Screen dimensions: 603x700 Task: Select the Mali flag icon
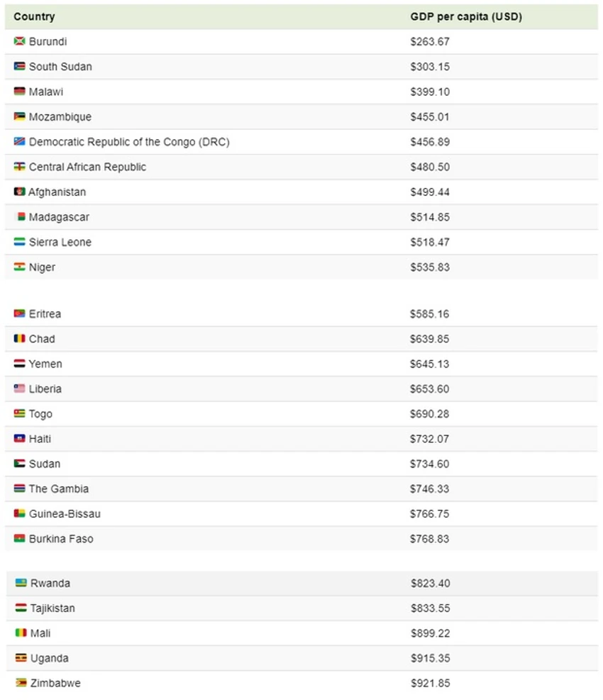(21, 633)
